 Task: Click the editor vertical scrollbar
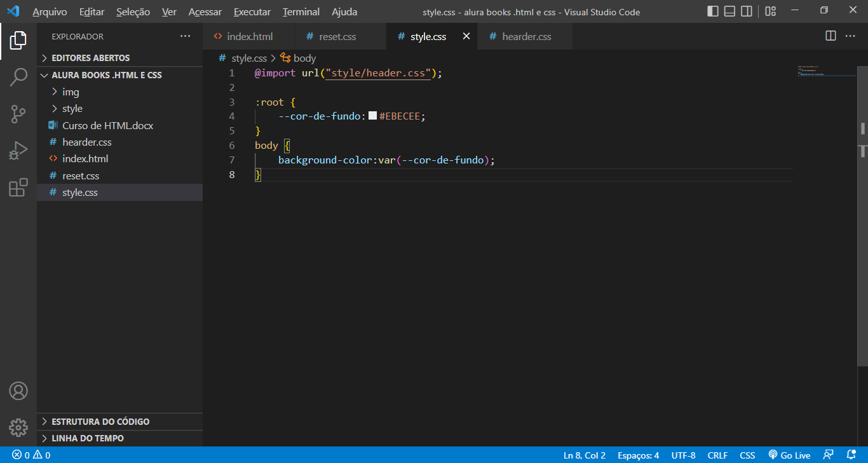(x=862, y=216)
